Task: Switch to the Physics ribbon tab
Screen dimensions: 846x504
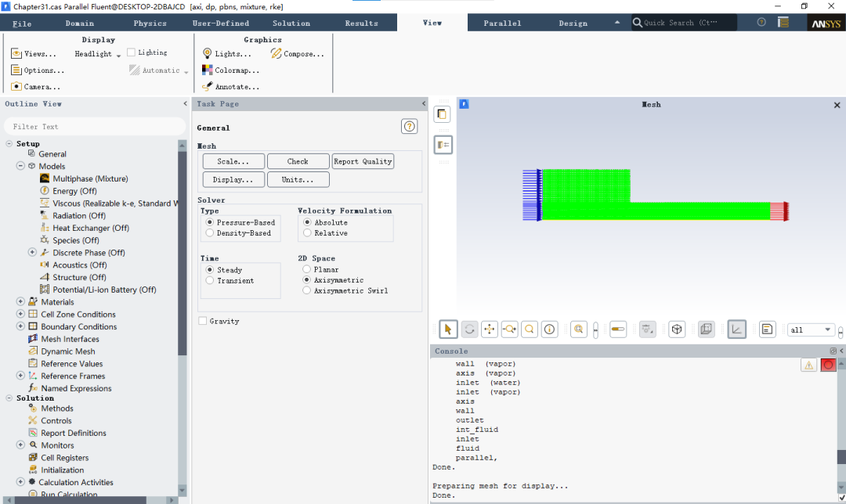Action: click(x=150, y=23)
